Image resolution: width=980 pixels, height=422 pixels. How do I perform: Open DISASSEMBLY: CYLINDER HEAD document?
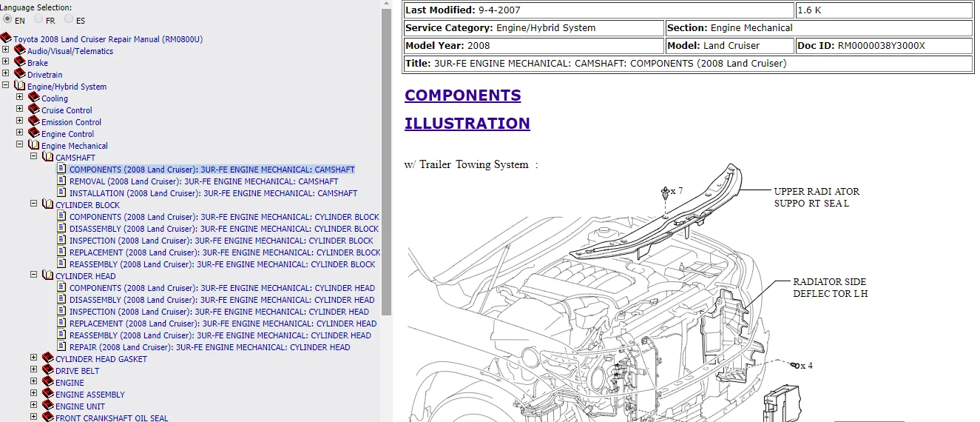point(222,300)
